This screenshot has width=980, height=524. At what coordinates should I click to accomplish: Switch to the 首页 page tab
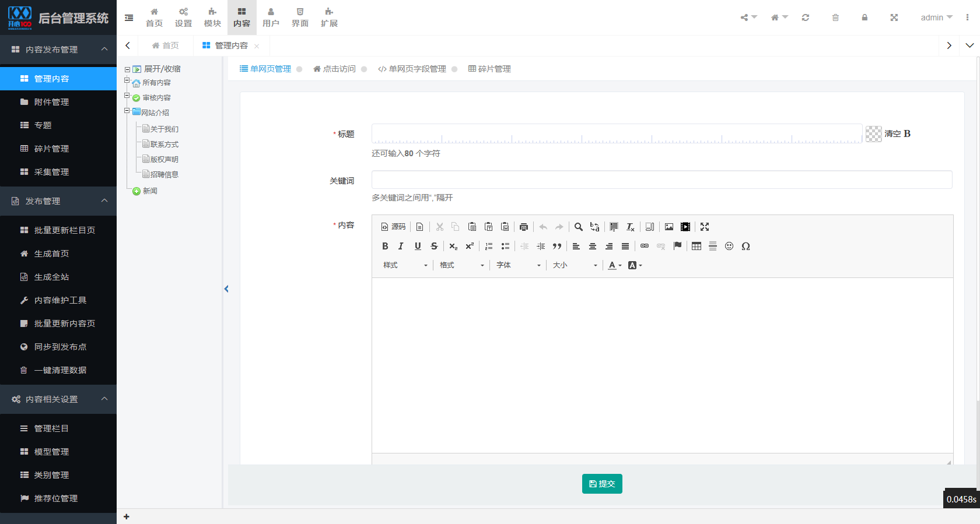coord(165,45)
